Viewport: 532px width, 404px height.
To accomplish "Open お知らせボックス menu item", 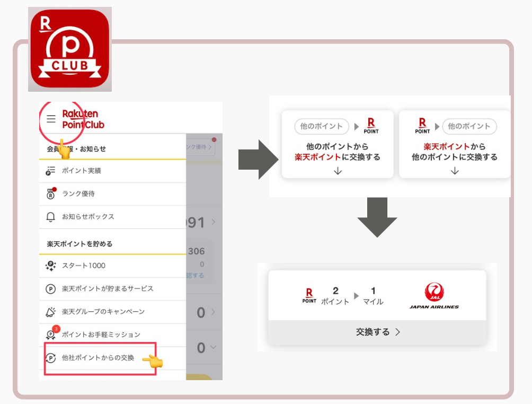I will (113, 217).
